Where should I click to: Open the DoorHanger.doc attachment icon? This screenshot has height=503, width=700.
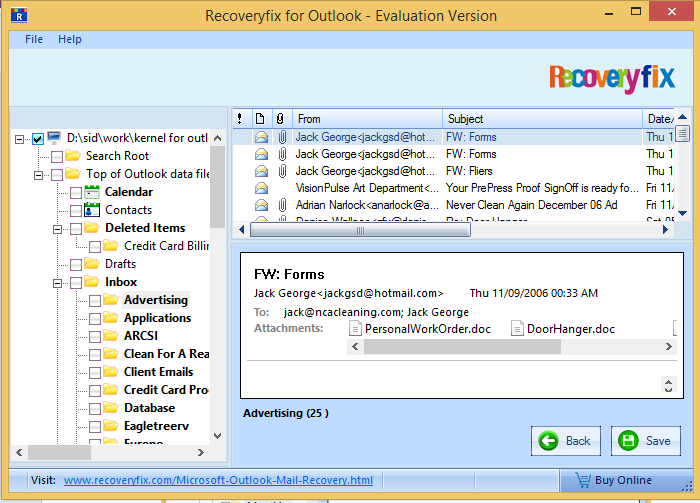point(517,329)
